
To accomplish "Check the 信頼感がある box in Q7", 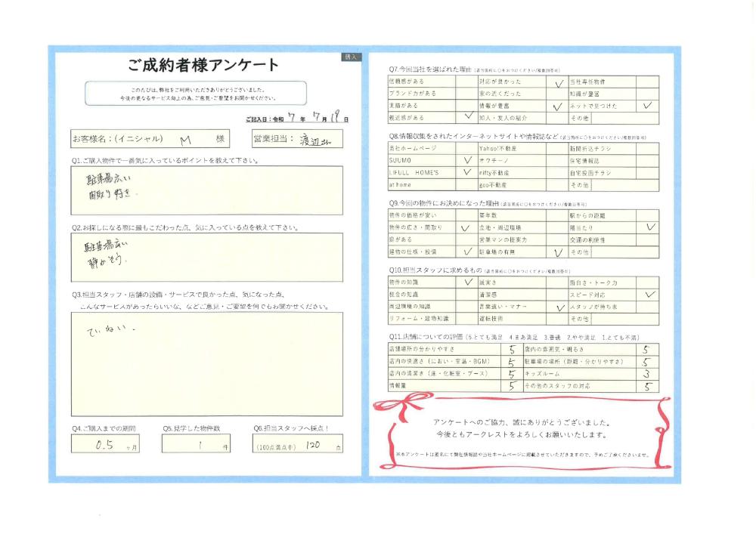I will (465, 82).
